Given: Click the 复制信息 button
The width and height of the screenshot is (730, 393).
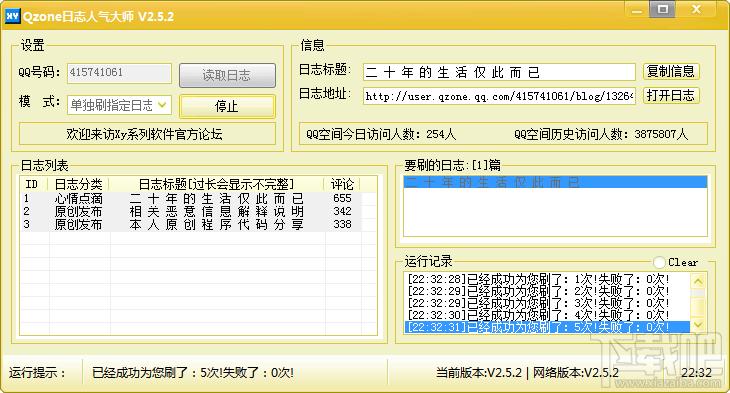Looking at the screenshot, I should click(x=671, y=71).
